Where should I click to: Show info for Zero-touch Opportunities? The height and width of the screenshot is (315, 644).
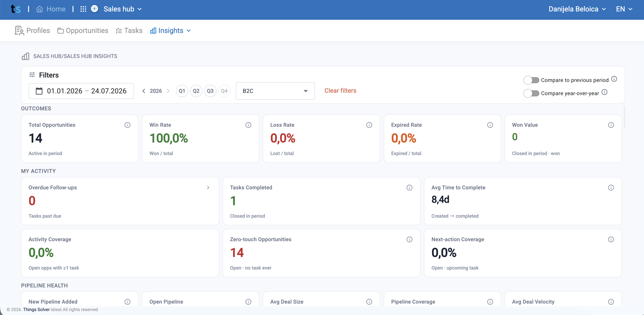pos(409,239)
